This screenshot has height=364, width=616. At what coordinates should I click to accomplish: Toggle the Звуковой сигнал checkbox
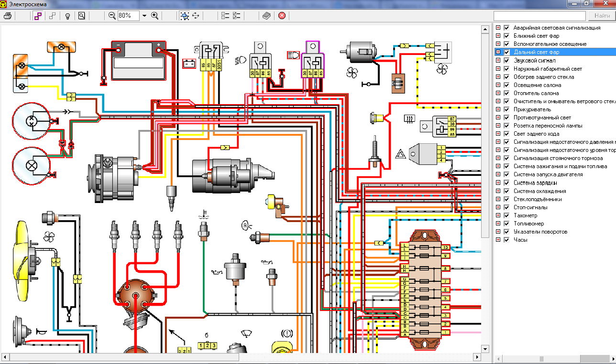pyautogui.click(x=506, y=61)
